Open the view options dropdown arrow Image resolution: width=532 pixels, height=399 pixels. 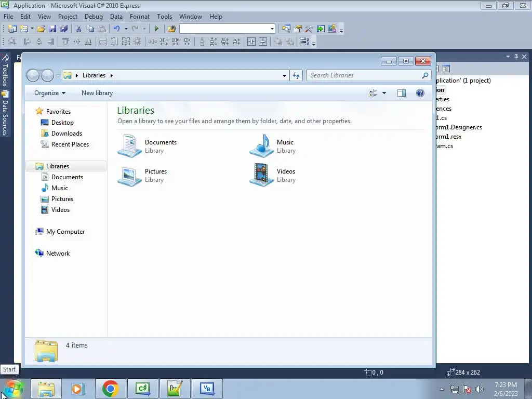coord(384,93)
